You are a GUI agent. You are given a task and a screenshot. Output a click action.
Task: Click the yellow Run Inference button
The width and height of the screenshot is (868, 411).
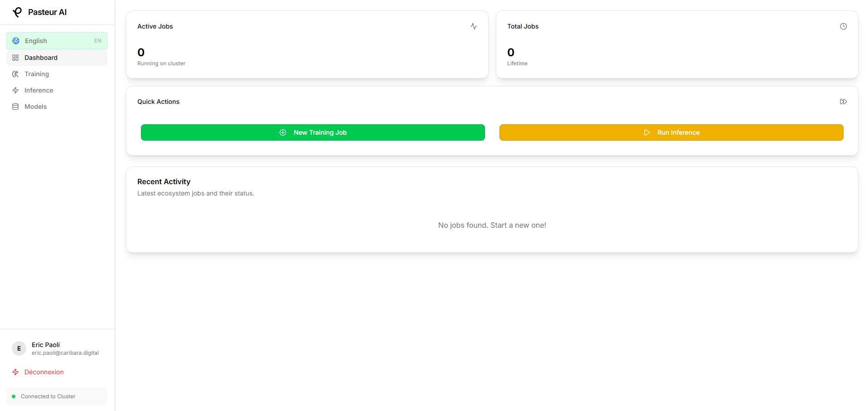(x=671, y=132)
